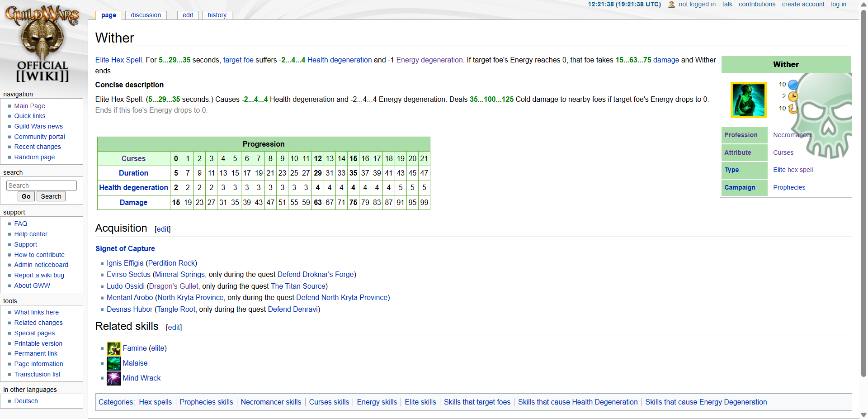Open Elite skills category
Screen dimensions: 868x419
420,402
